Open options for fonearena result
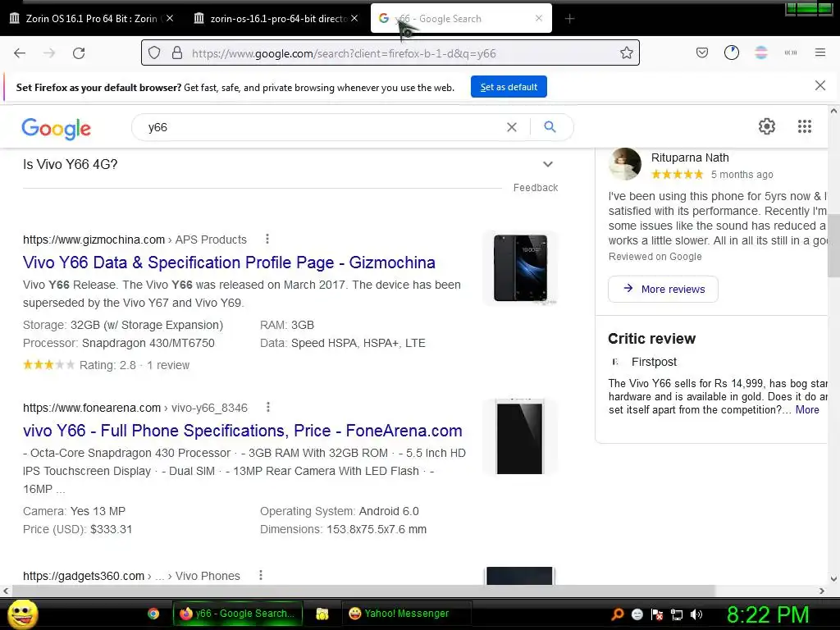 tap(268, 407)
